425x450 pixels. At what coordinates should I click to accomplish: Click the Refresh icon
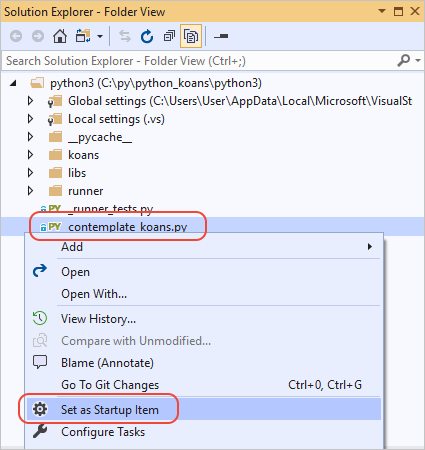pos(147,36)
